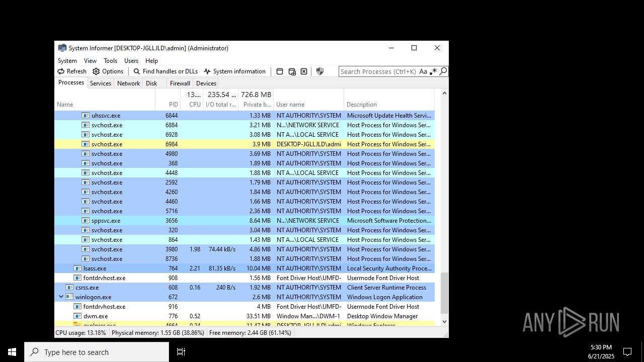The height and width of the screenshot is (362, 644).
Task: Switch to the Network tab
Action: click(x=128, y=83)
